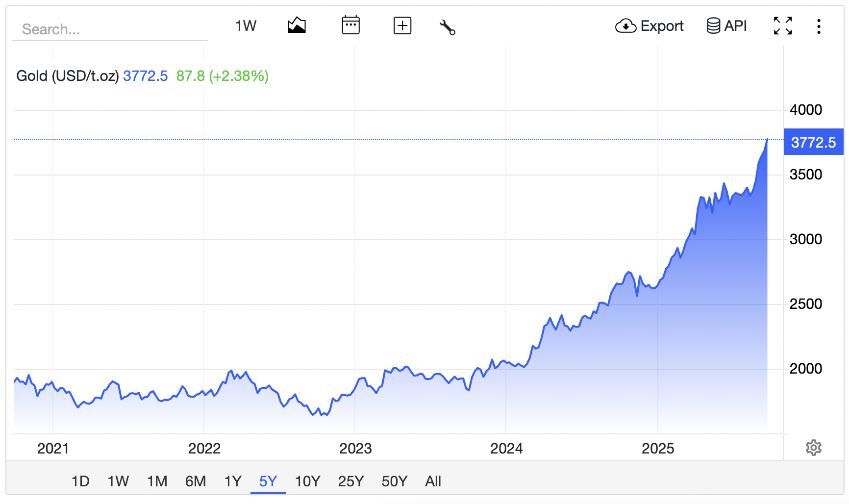Open the 1W interval dropdown
Viewport: 849px width, 504px height.
(246, 25)
